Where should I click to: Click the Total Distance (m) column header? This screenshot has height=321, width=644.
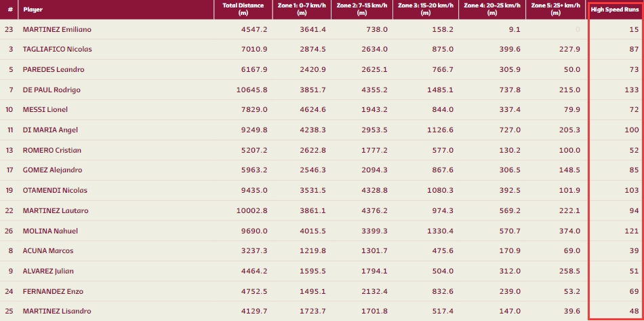242,10
